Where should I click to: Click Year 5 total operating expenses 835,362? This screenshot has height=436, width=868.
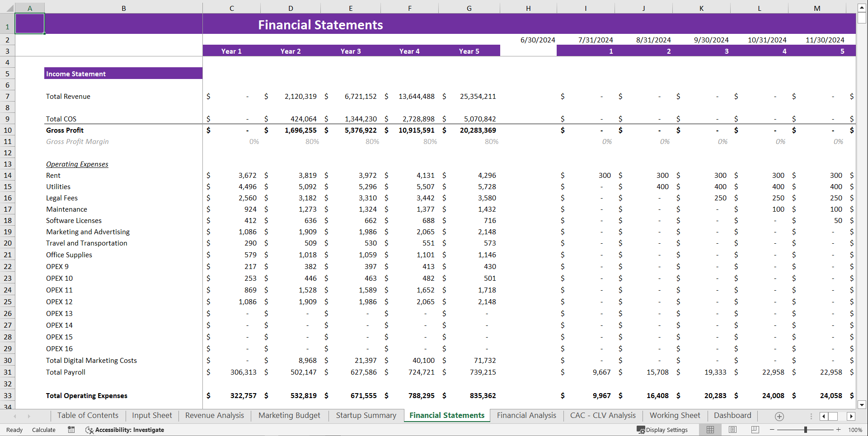483,395
